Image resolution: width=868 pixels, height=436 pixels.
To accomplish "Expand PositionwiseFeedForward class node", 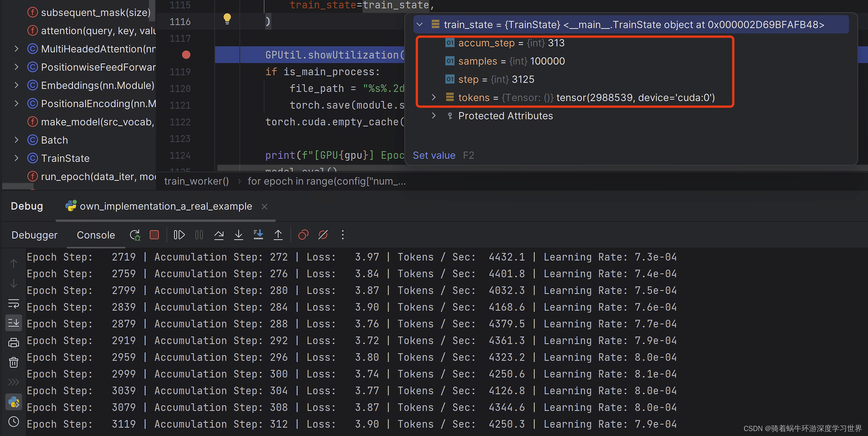I will pyautogui.click(x=16, y=67).
